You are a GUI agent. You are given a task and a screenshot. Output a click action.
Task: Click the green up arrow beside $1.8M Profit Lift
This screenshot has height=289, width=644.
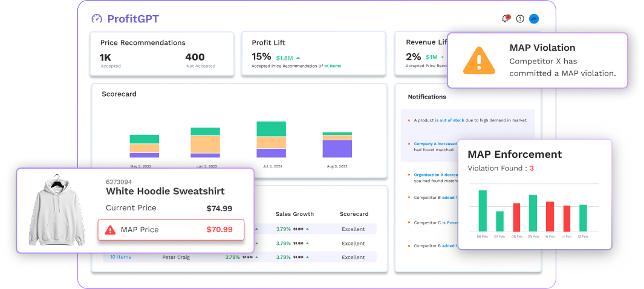[x=298, y=58]
